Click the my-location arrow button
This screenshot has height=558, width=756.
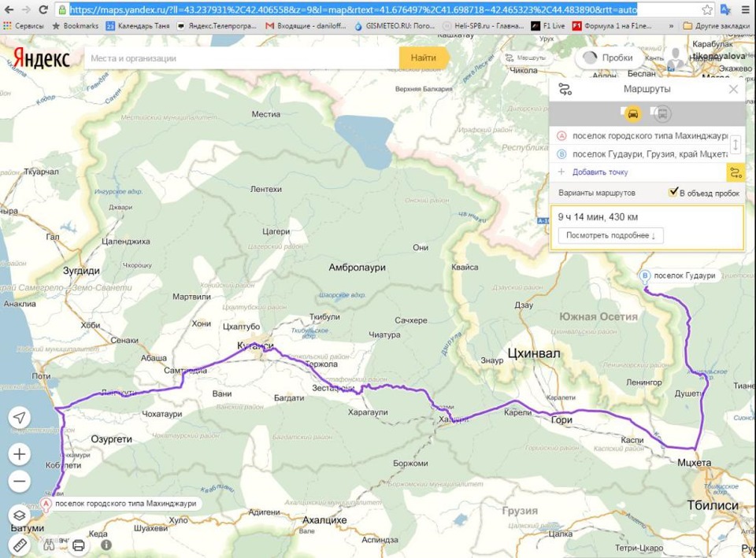20,417
